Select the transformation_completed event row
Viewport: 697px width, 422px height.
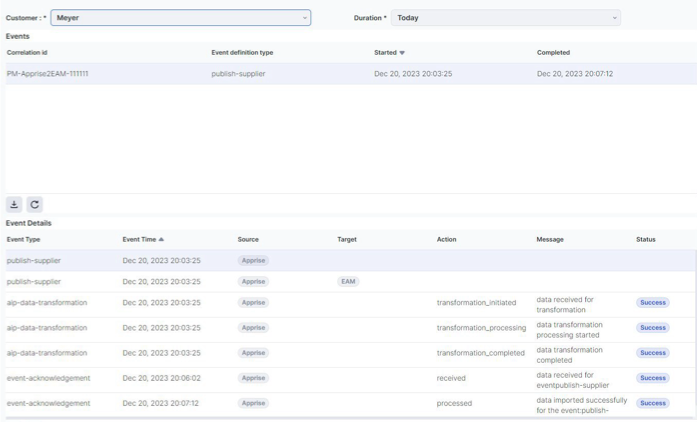[48, 353]
